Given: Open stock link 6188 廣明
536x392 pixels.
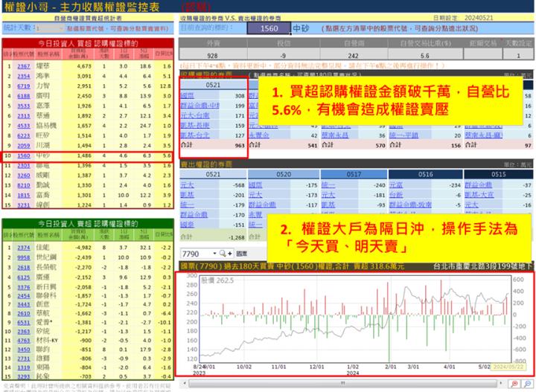Looking at the screenshot, I should (24, 96).
